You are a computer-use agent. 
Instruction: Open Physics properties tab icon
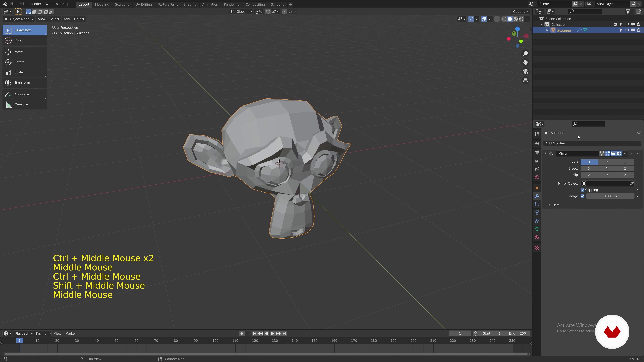click(537, 213)
